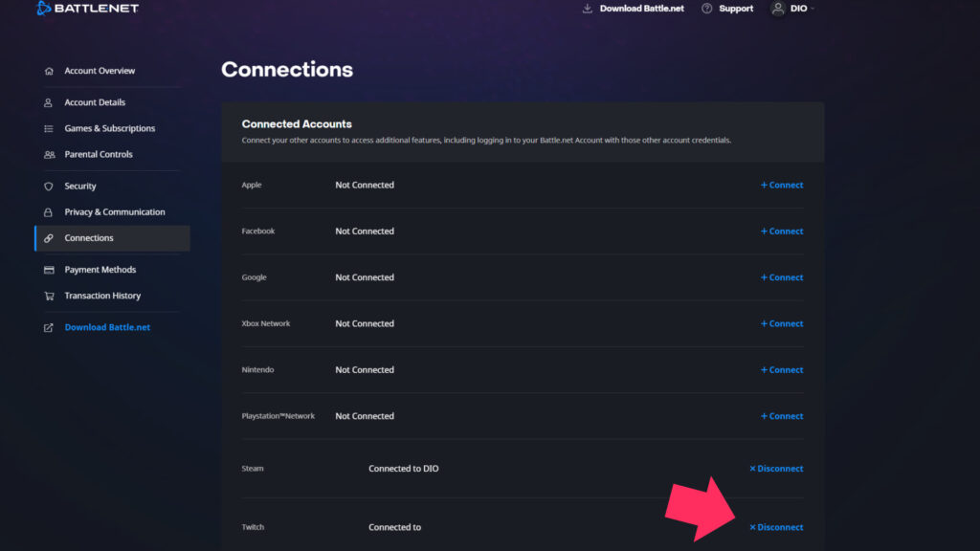Viewport: 980px width, 551px height.
Task: Open Account Details from the sidebar
Action: (x=96, y=102)
